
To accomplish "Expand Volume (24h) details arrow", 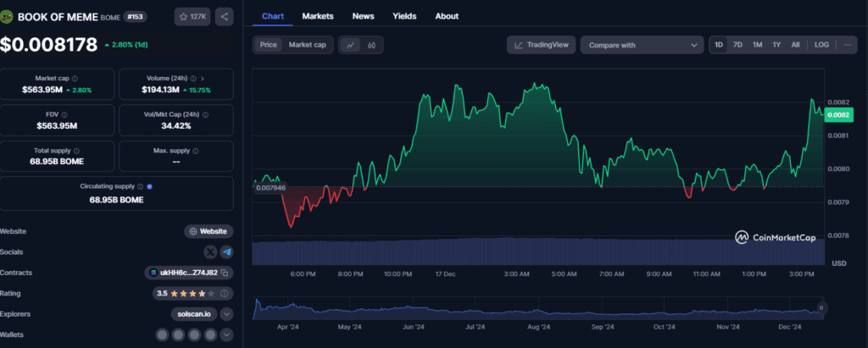I will point(203,79).
